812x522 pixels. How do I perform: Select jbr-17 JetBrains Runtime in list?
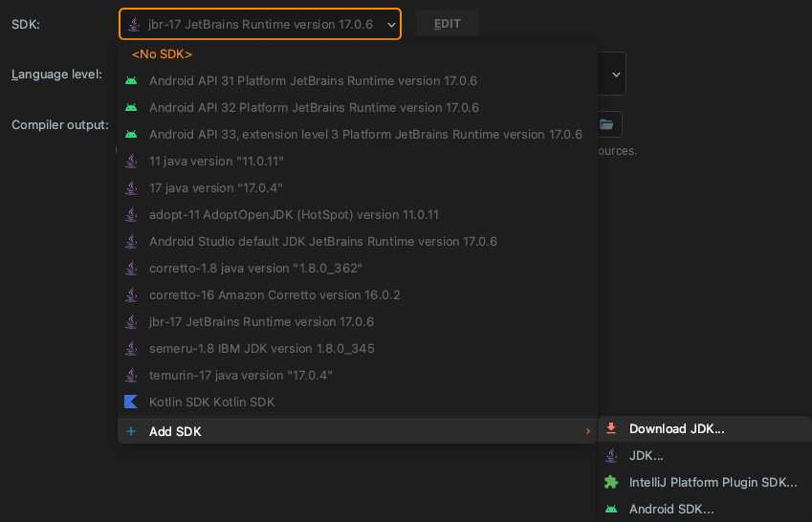[x=358, y=322]
